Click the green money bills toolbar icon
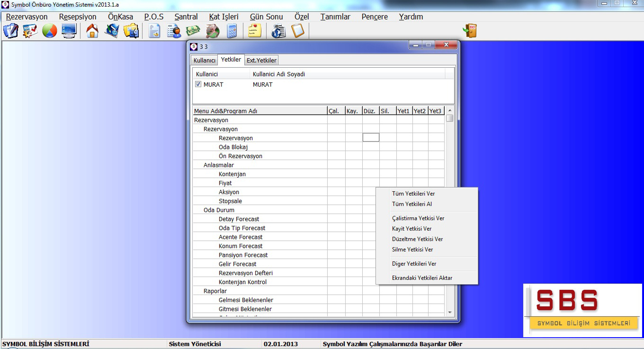The height and width of the screenshot is (349, 644). pos(193,31)
